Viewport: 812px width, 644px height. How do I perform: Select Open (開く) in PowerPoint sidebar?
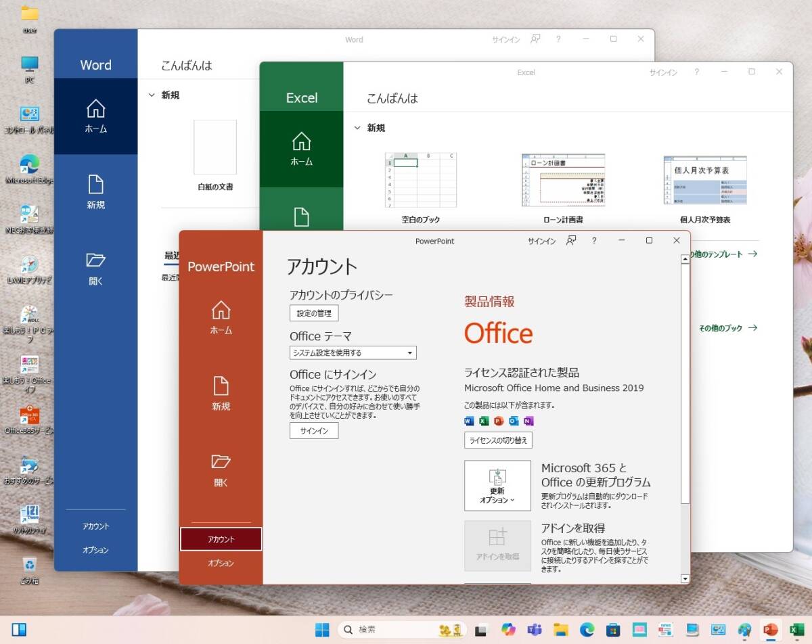pos(221,470)
